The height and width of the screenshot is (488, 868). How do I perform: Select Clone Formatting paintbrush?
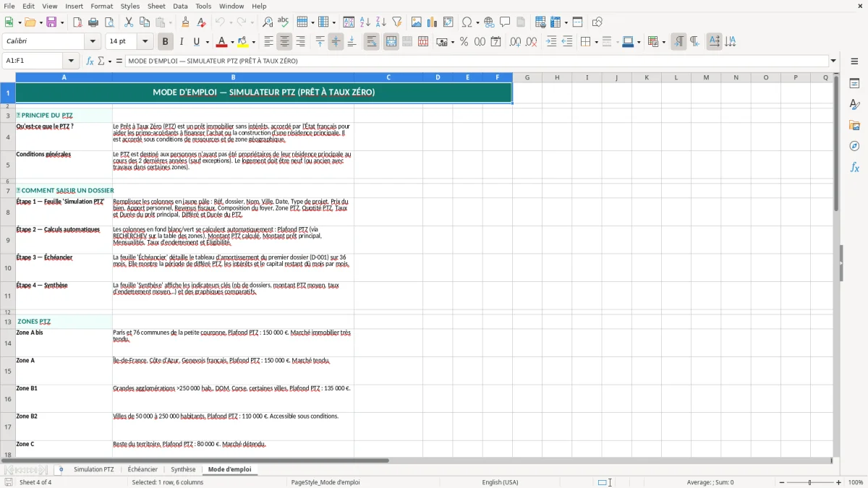coord(186,22)
